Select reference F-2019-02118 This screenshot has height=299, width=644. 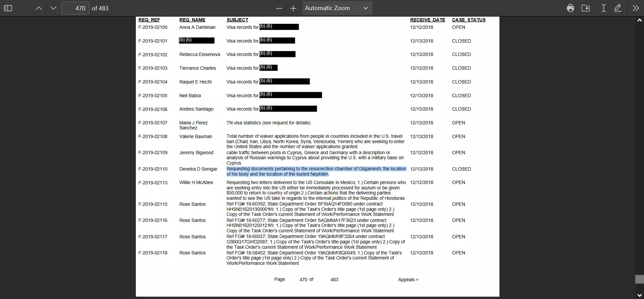point(153,253)
